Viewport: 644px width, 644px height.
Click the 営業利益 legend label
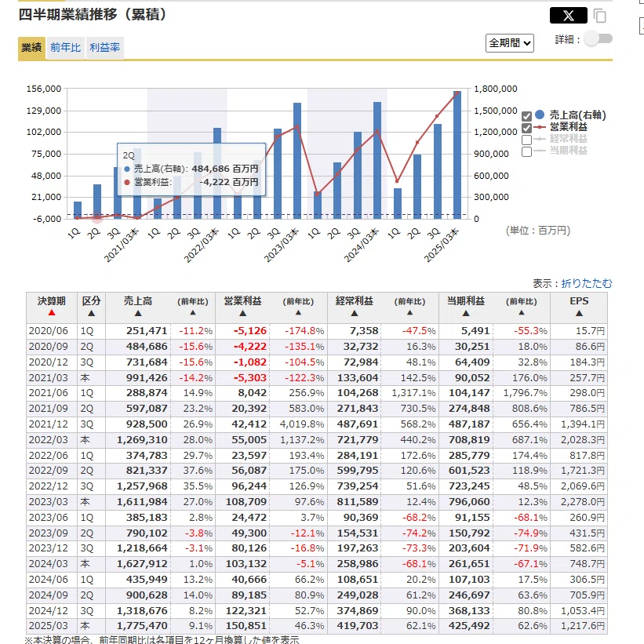tap(569, 127)
